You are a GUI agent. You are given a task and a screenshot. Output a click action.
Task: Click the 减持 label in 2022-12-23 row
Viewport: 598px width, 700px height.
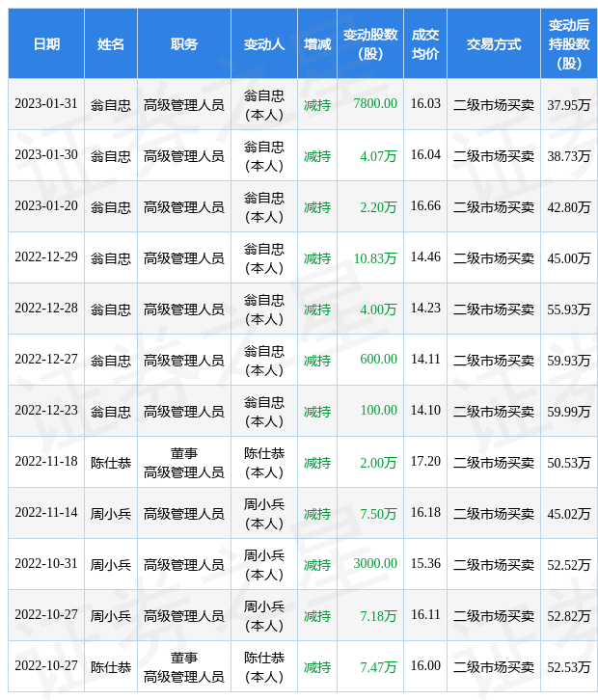point(317,412)
